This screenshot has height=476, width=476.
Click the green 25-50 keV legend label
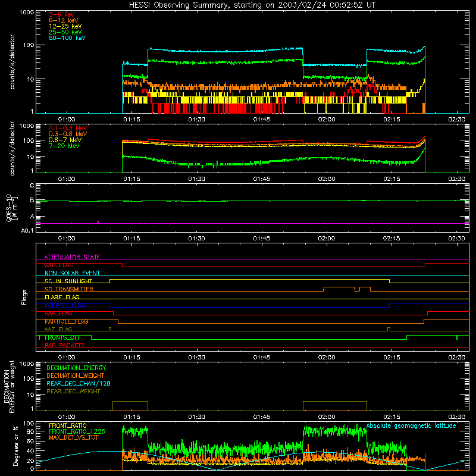pyautogui.click(x=65, y=32)
